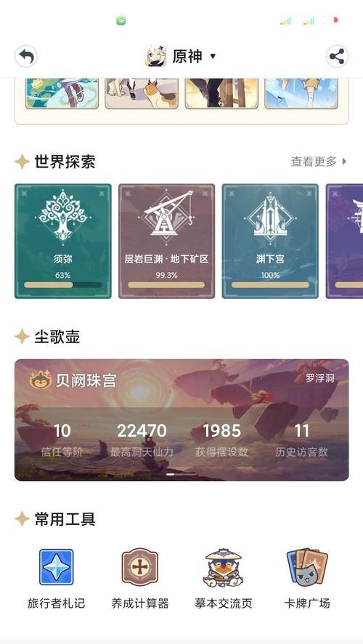The width and height of the screenshot is (363, 644).
Task: Click the 须弥 63% progress bar
Action: pos(63,284)
